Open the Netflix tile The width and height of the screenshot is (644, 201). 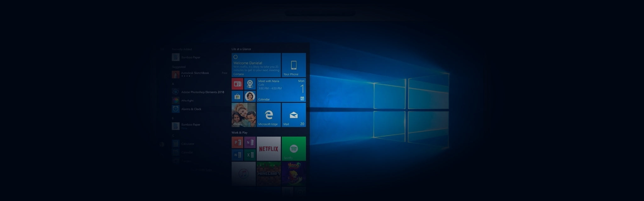pyautogui.click(x=269, y=149)
